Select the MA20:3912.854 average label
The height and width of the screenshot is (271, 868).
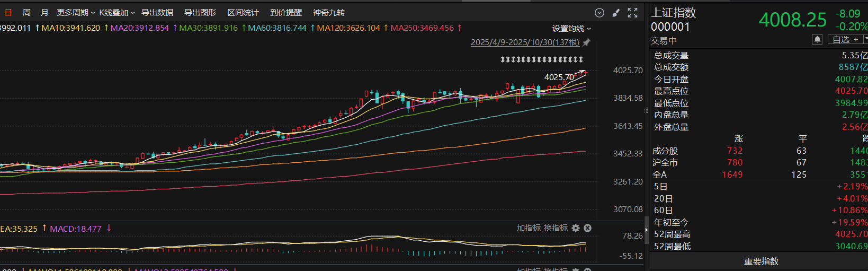pyautogui.click(x=139, y=28)
